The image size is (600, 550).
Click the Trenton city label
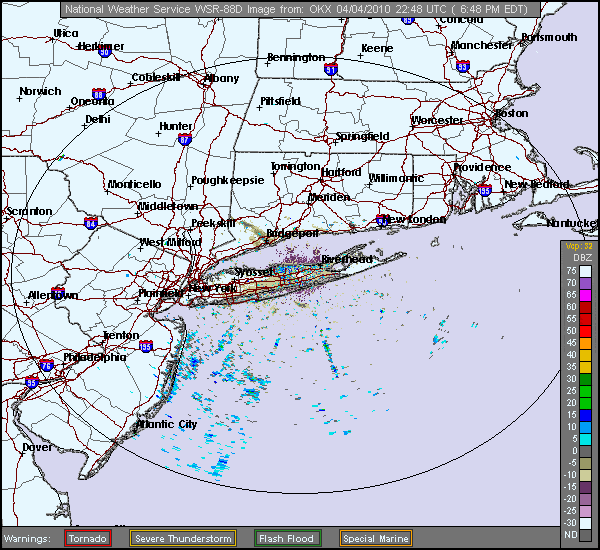(x=121, y=336)
